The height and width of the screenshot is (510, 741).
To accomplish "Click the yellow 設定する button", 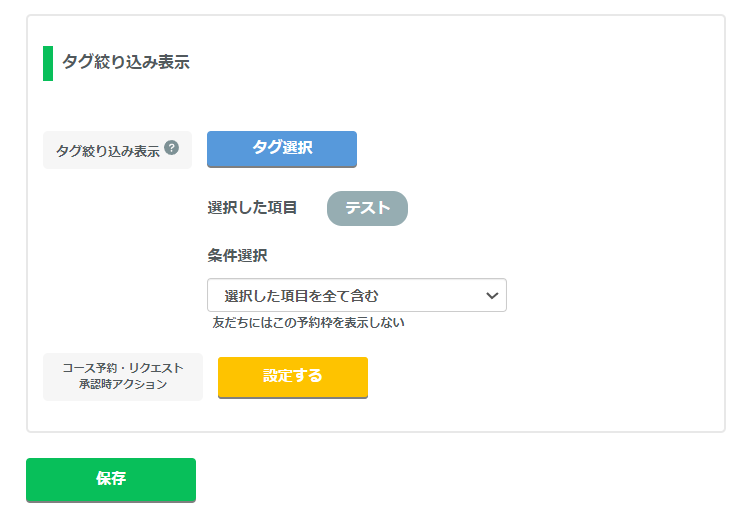I will coord(293,377).
